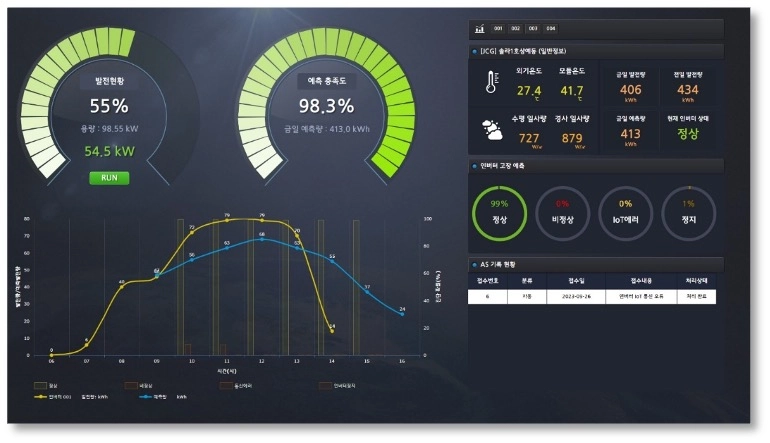Image resolution: width=770 pixels, height=443 pixels.
Task: Click the 413 kWh forecast value
Action: 631,134
